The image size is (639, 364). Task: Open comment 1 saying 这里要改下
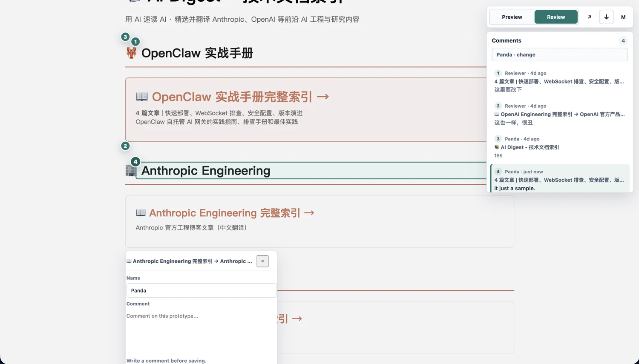tap(559, 81)
